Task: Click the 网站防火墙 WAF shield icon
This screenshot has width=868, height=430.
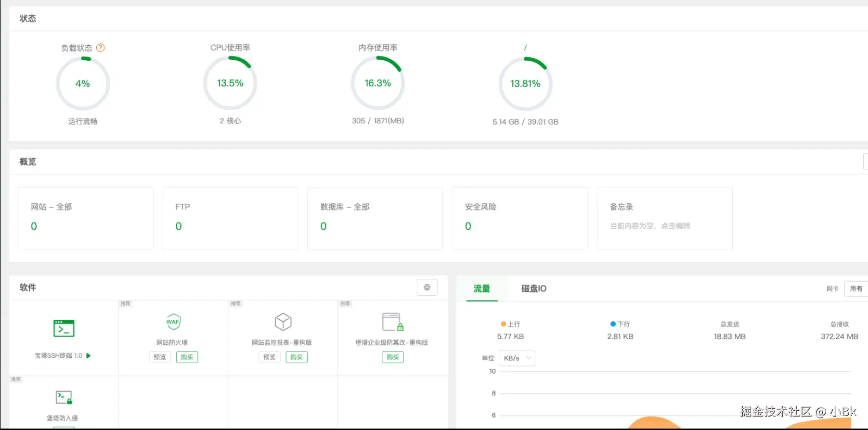Action: (x=173, y=322)
